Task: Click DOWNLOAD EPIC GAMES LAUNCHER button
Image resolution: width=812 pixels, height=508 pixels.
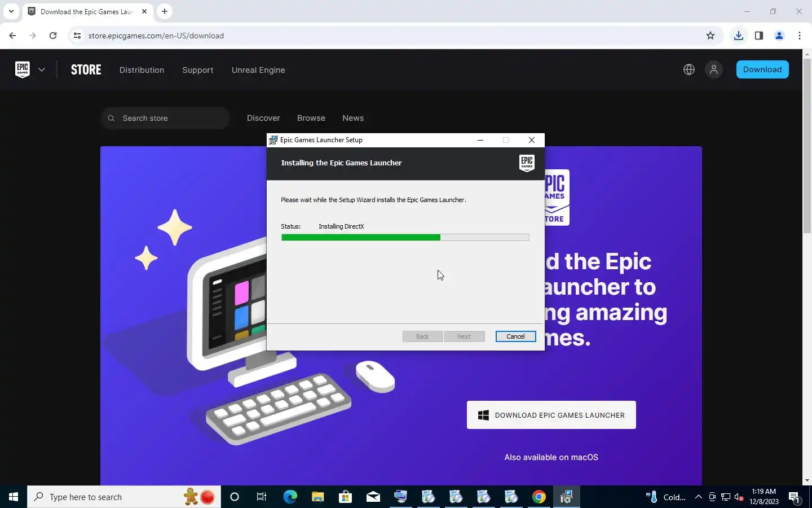Action: click(551, 415)
